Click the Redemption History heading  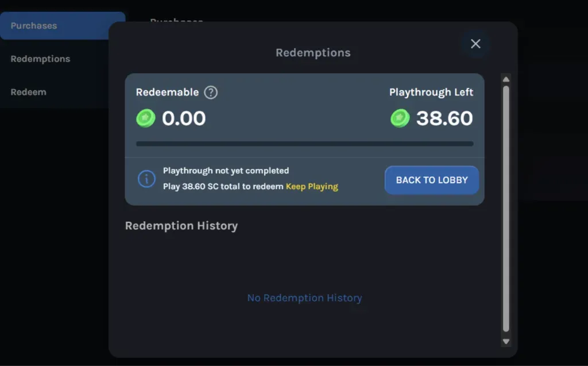pyautogui.click(x=181, y=226)
